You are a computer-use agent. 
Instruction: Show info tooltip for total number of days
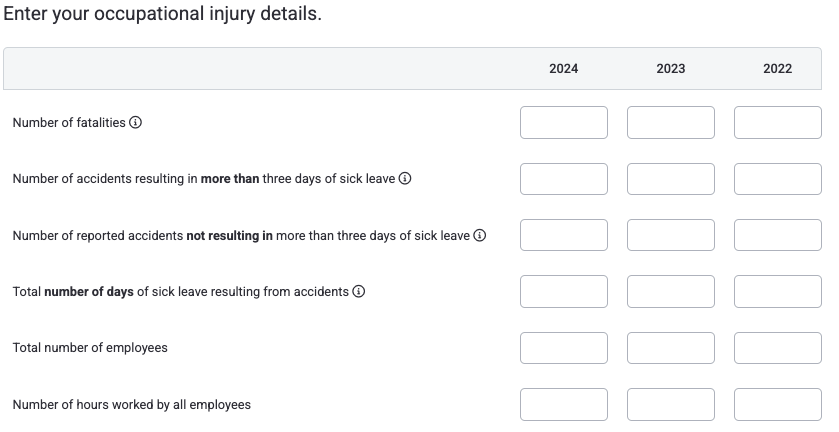[x=359, y=292]
